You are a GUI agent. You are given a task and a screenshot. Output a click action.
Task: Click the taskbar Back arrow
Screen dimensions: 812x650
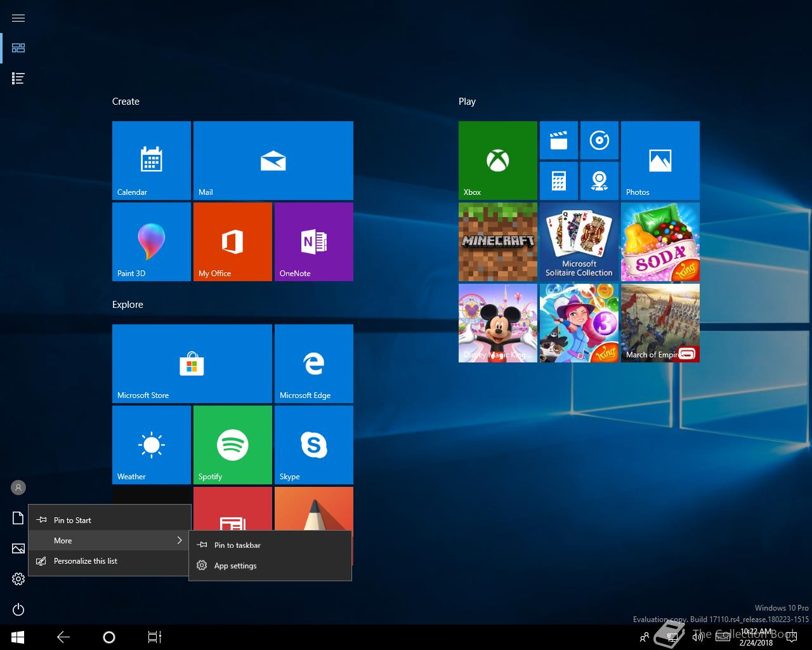[x=63, y=637]
